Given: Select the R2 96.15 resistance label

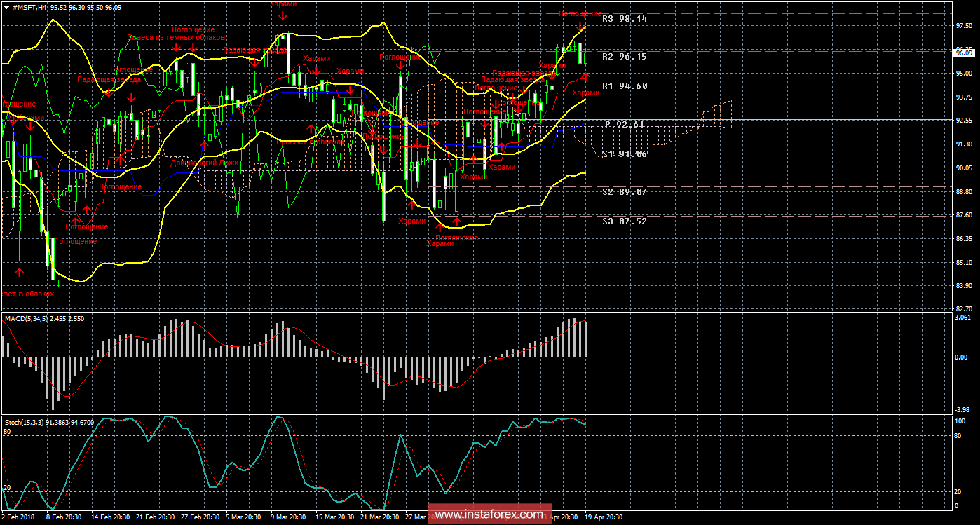Looking at the screenshot, I should point(624,57).
